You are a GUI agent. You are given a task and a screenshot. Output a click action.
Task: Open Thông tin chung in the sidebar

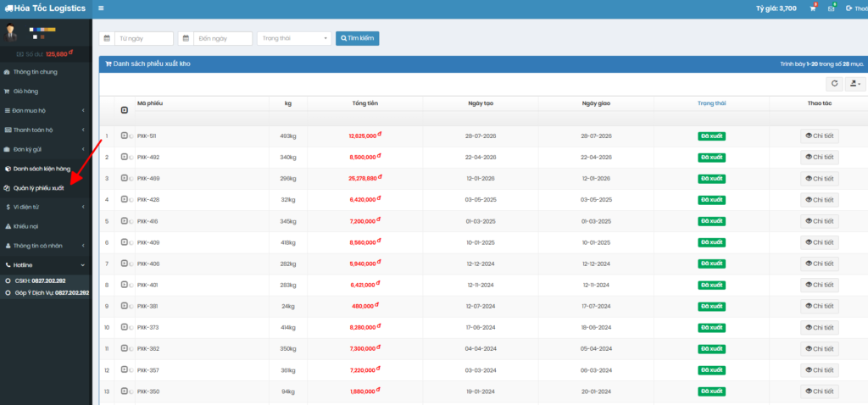click(46, 72)
